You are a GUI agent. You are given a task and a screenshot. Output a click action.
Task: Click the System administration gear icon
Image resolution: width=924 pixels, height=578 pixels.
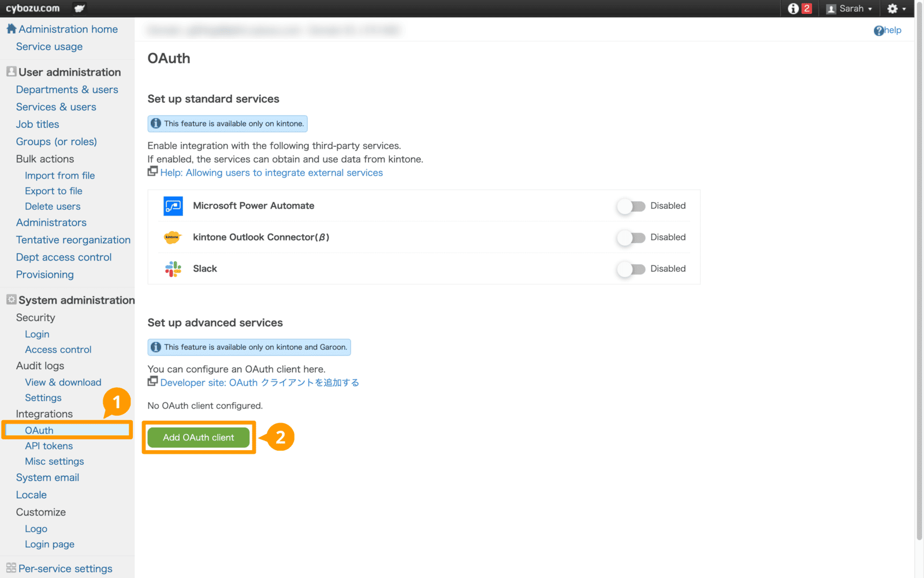[11, 299]
